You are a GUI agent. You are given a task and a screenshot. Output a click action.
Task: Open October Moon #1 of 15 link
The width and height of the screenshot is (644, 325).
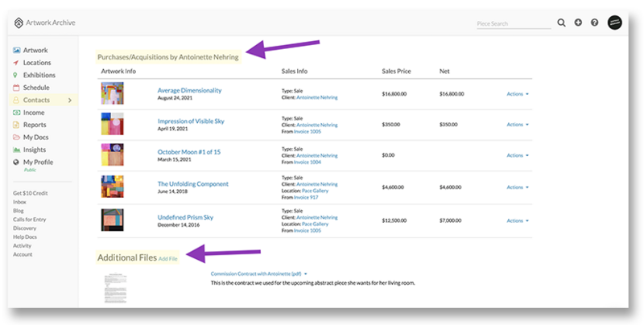pyautogui.click(x=189, y=152)
